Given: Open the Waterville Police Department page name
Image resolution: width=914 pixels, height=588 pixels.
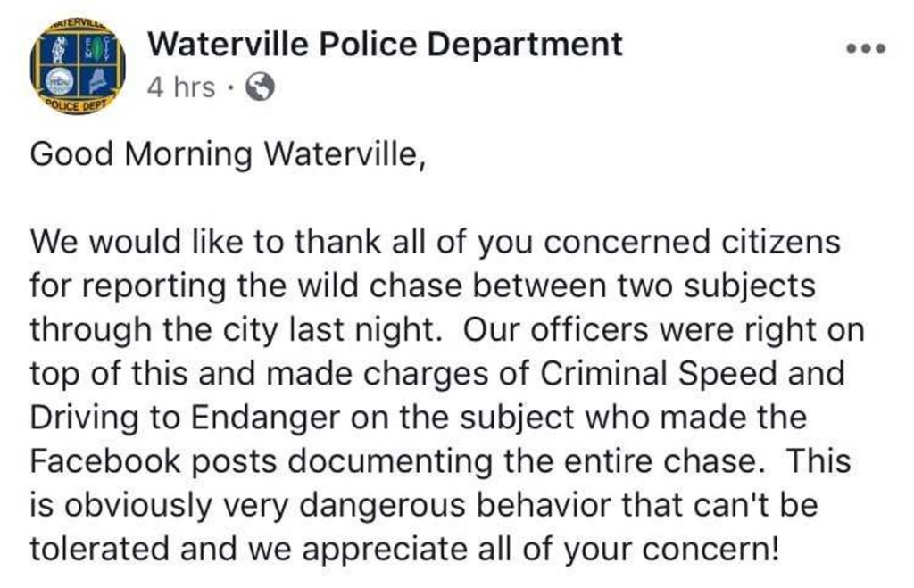Looking at the screenshot, I should pos(384,44).
